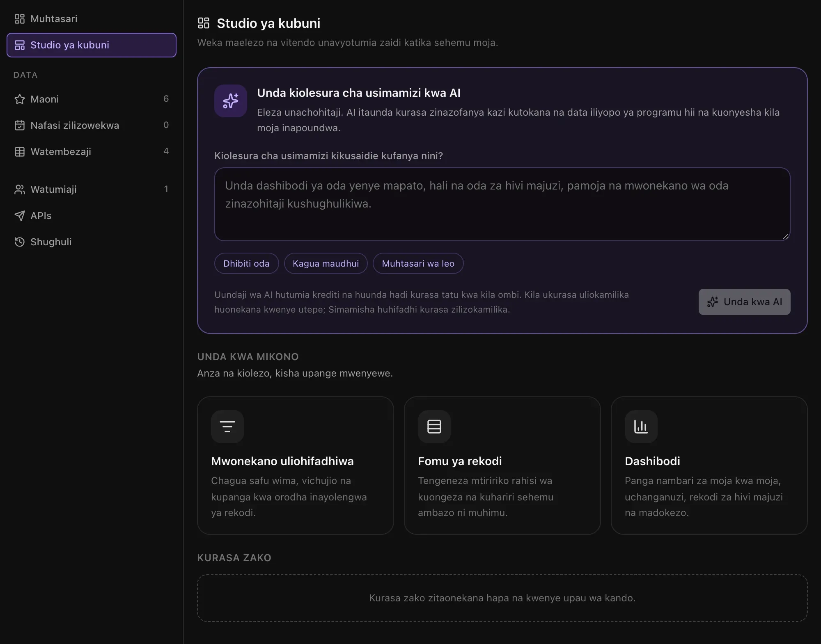
Task: Click the people icon beside Watumiaji
Action: pyautogui.click(x=20, y=190)
